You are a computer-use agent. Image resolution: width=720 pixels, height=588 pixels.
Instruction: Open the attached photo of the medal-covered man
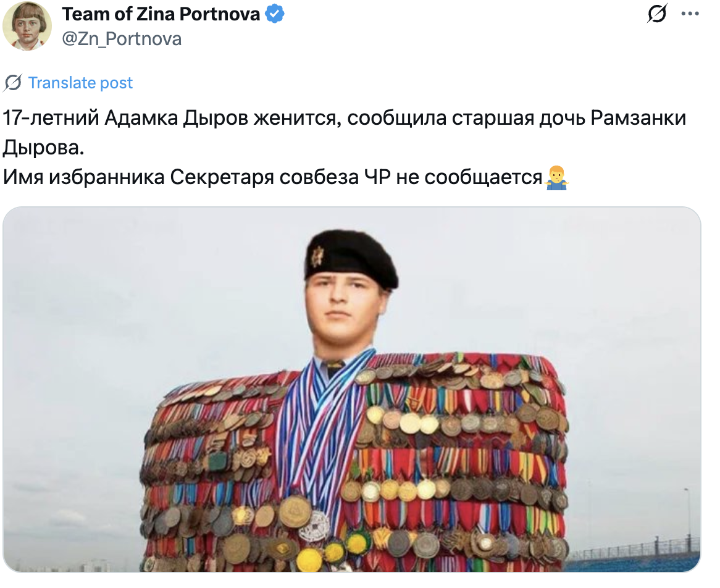(x=352, y=389)
